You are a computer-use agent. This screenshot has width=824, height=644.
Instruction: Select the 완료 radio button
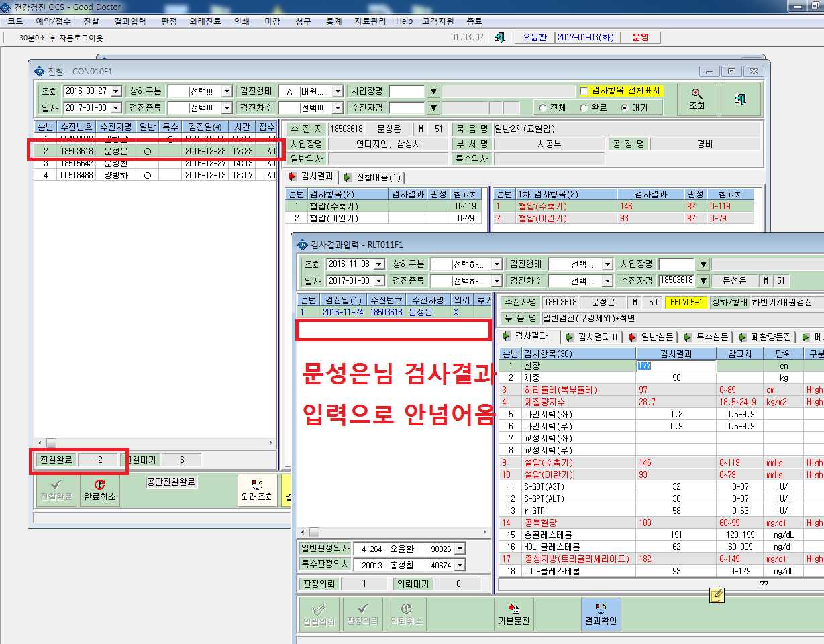click(584, 107)
